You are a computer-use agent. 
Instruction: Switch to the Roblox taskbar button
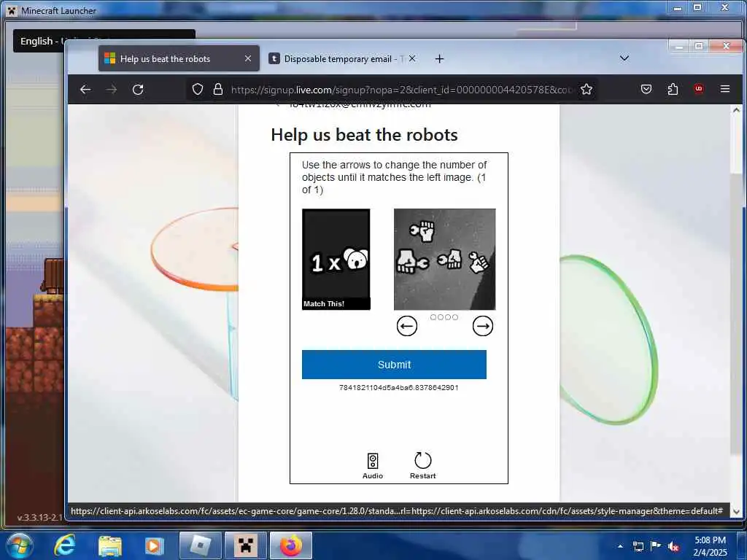coord(200,545)
